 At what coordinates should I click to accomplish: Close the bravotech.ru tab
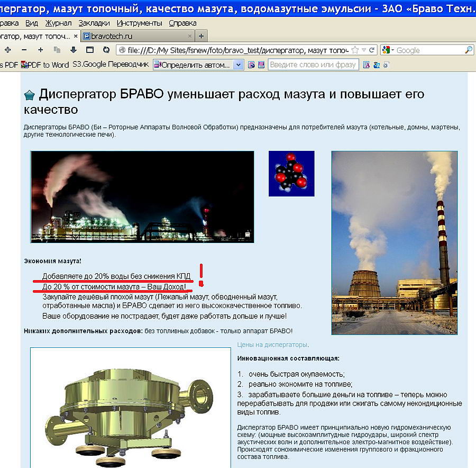pyautogui.click(x=189, y=36)
